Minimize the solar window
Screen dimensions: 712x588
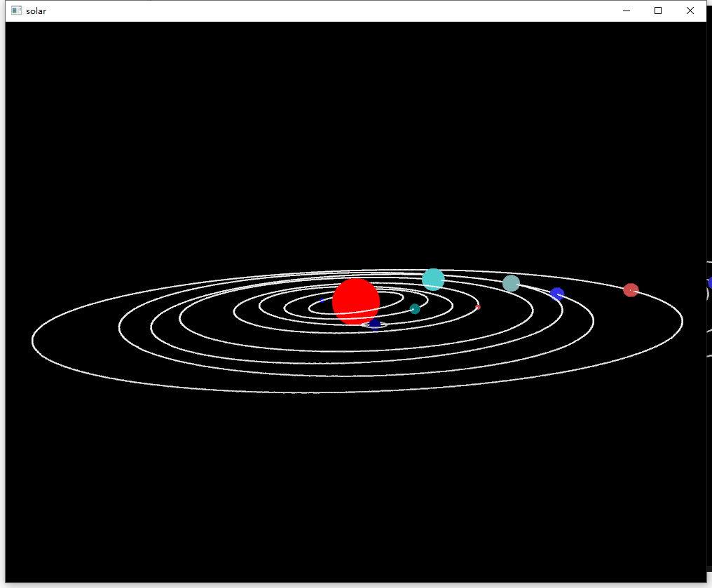click(626, 11)
